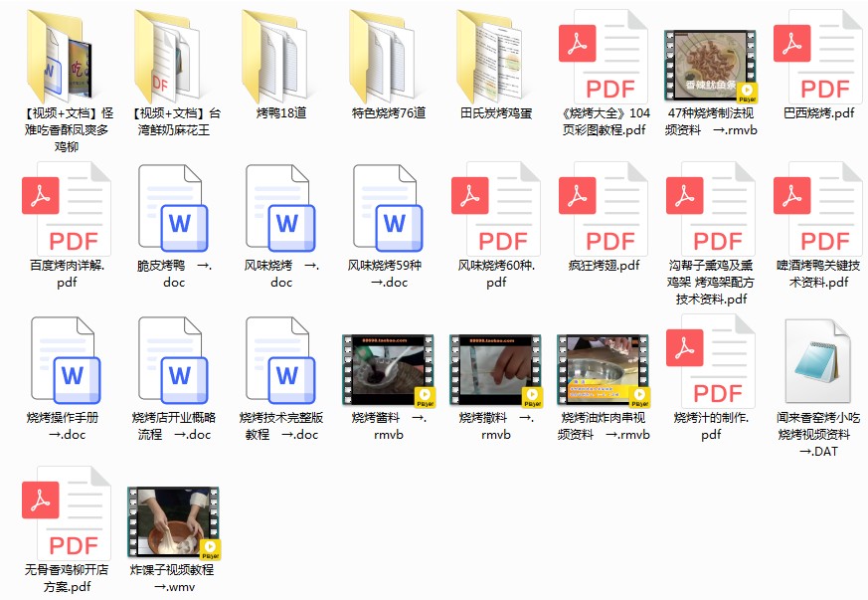The image size is (868, 600).
Task: Select the 风味烧烤 .doc Word icon
Action: 281,208
